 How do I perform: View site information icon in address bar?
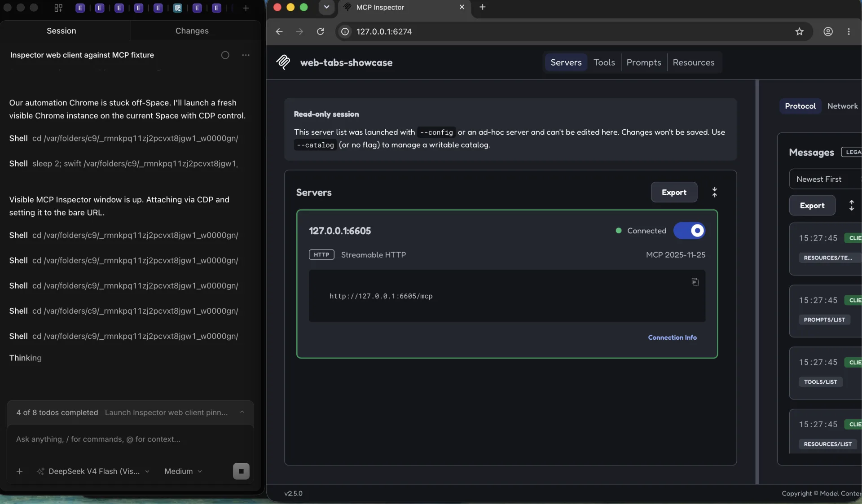pos(345,31)
